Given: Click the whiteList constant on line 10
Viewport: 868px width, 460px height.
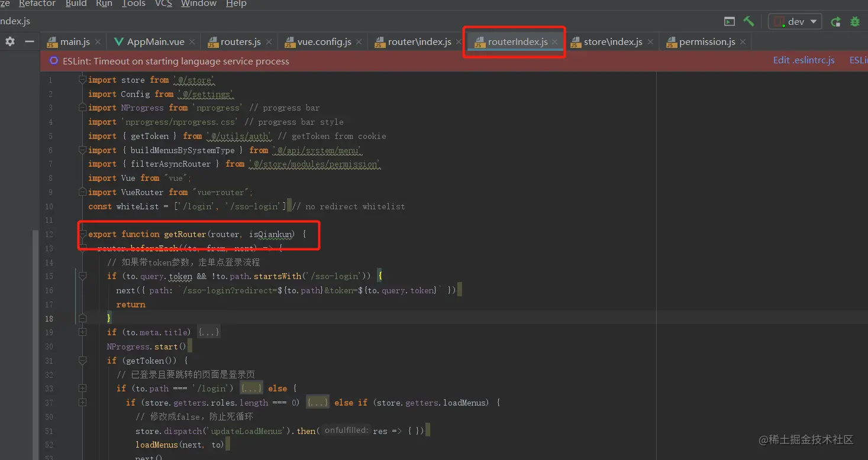Looking at the screenshot, I should pos(137,206).
